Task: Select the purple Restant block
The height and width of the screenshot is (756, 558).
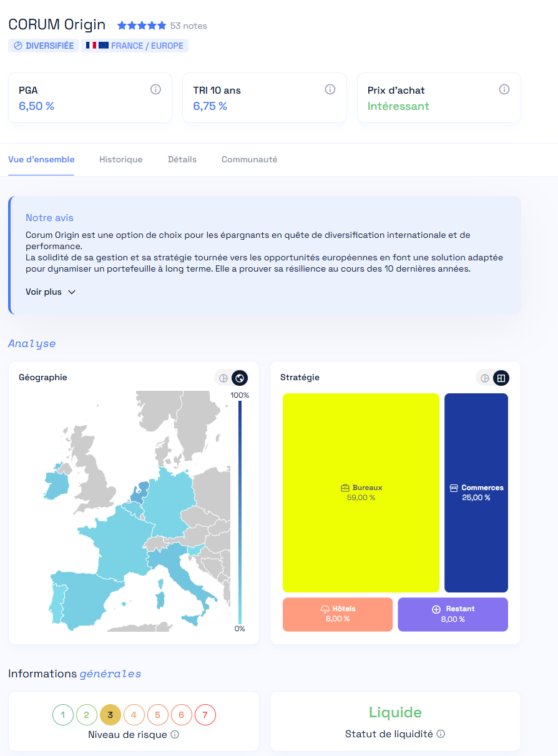Action: [453, 614]
